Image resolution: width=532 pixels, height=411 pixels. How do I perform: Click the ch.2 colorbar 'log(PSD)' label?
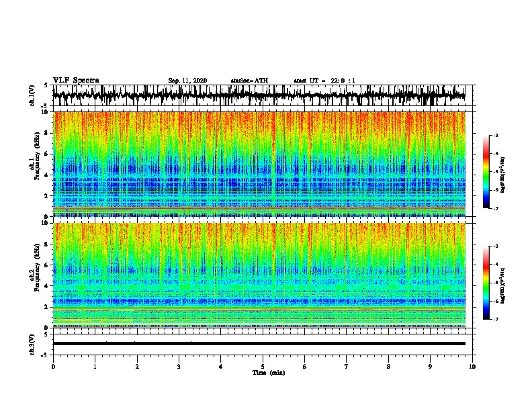pos(502,285)
